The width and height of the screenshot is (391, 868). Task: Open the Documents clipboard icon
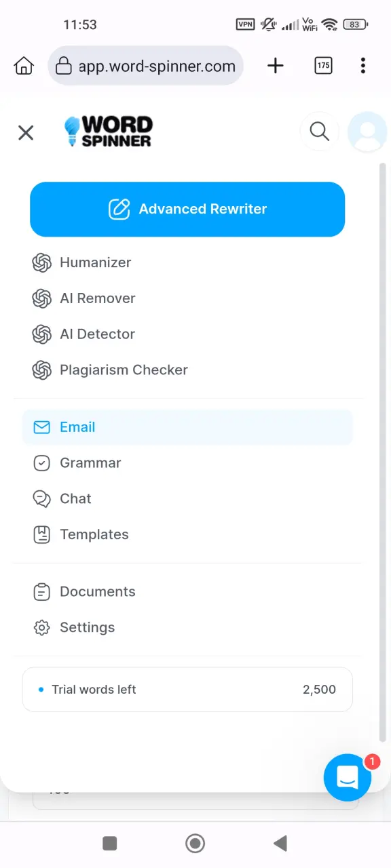click(42, 592)
